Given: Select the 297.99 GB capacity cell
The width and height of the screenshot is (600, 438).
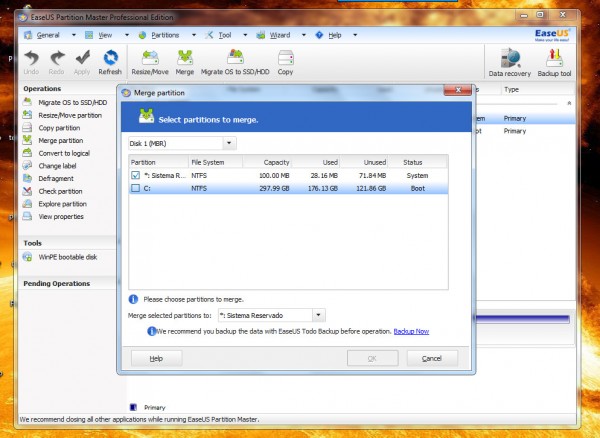Looking at the screenshot, I should coord(274,188).
